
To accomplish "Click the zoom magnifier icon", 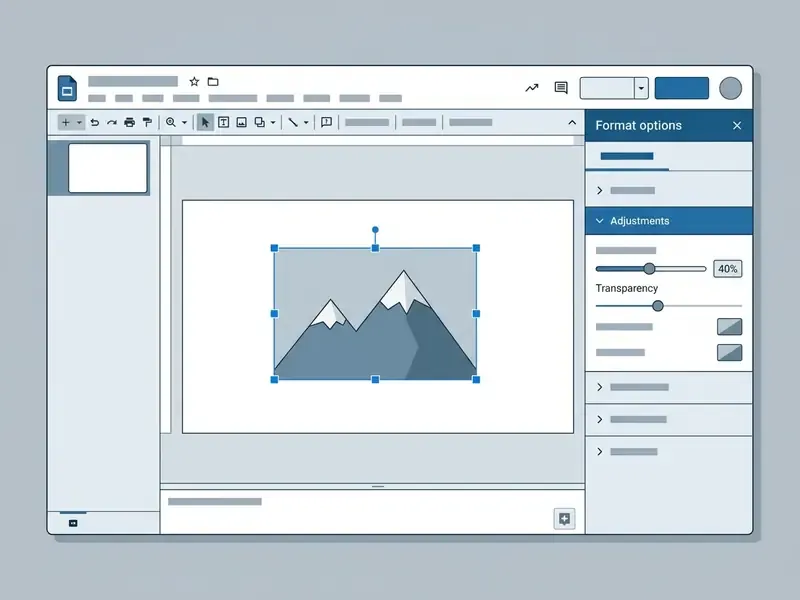I will click(x=171, y=122).
